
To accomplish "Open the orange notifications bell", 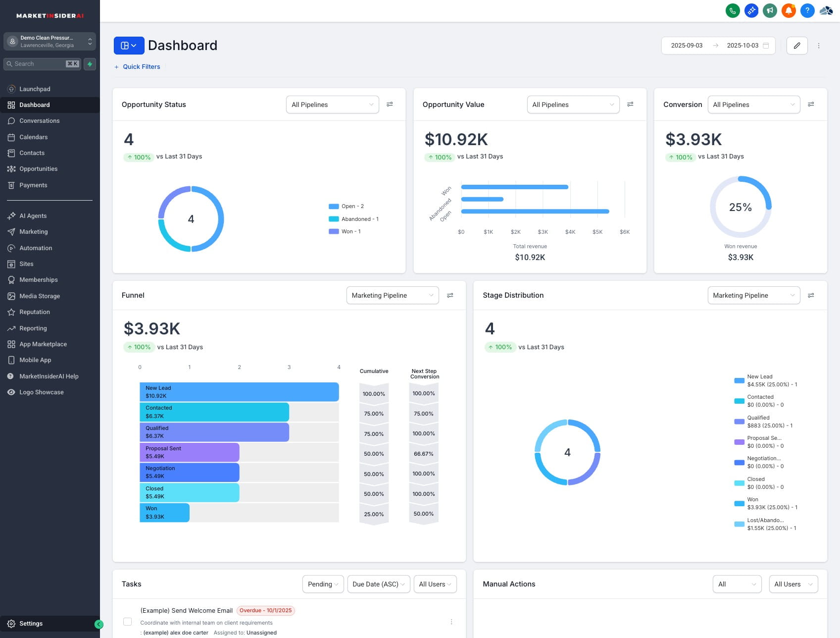I will 789,10.
